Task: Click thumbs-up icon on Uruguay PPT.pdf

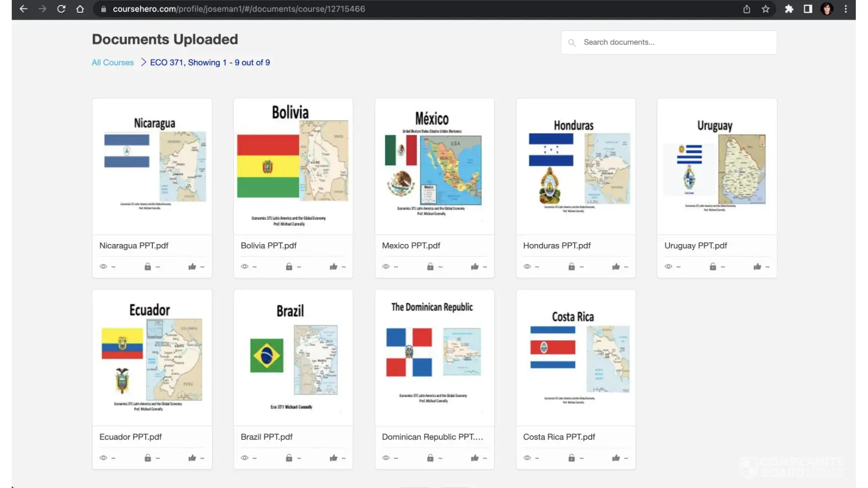Action: click(x=757, y=266)
